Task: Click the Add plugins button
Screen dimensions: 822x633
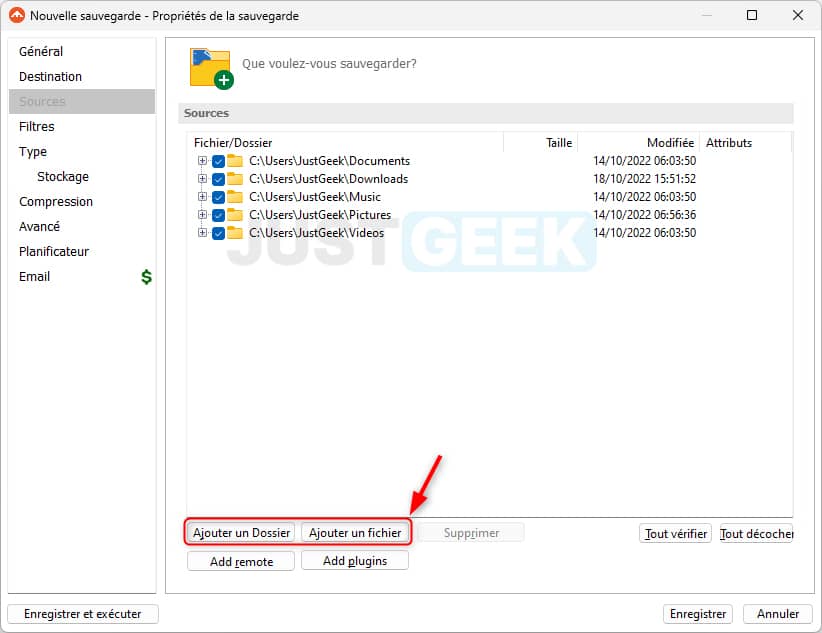Action: tap(355, 561)
